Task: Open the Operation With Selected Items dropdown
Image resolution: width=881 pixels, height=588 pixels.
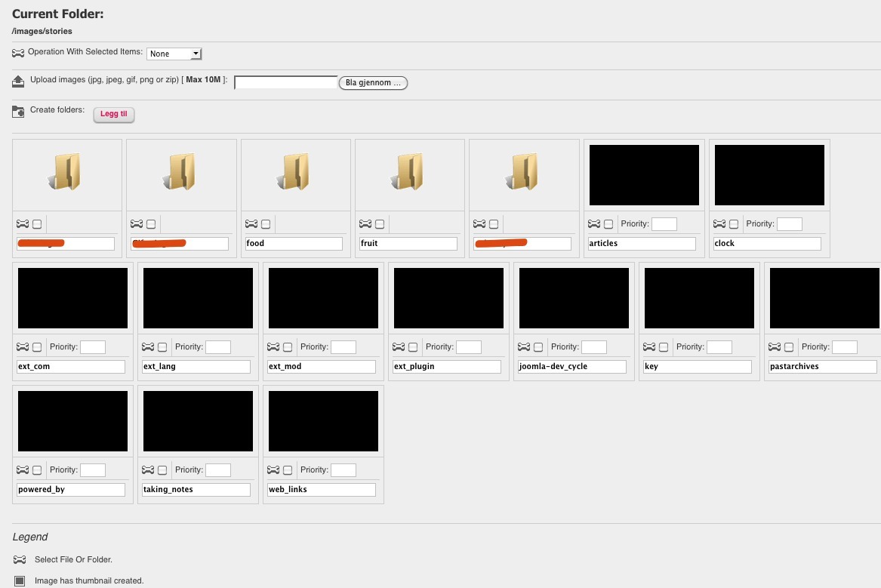Action: click(174, 54)
